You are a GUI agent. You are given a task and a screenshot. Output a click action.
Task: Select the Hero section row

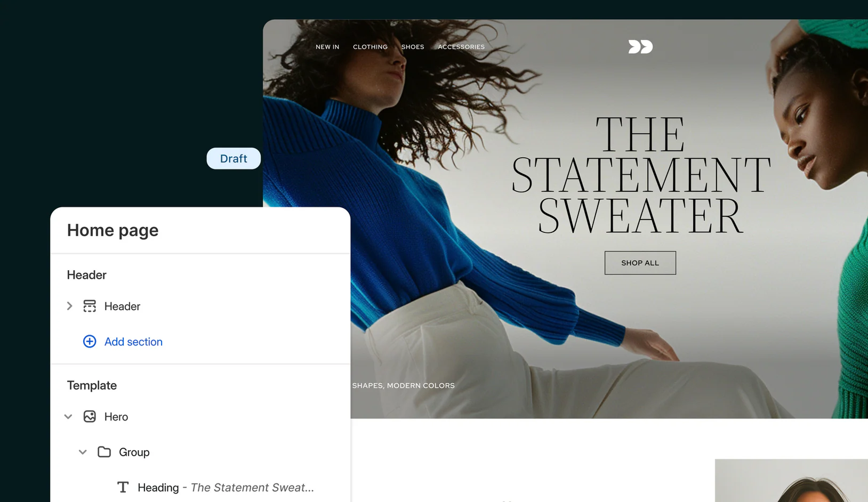[200, 417]
